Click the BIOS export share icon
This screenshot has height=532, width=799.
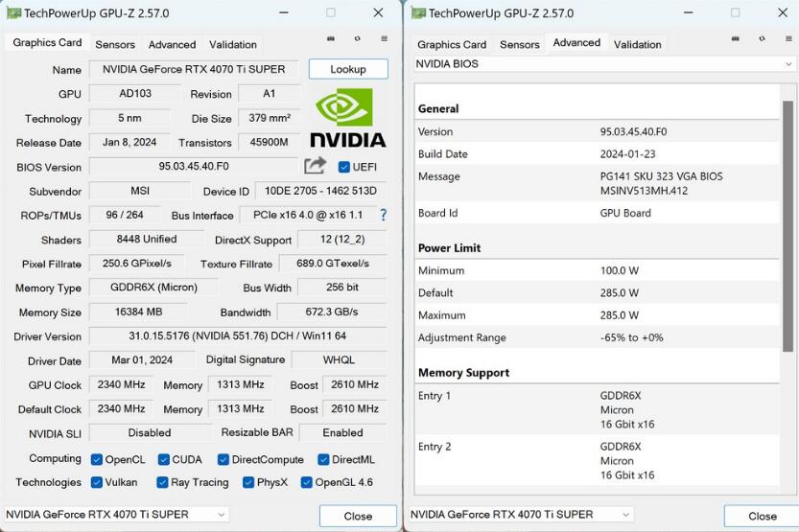(315, 166)
